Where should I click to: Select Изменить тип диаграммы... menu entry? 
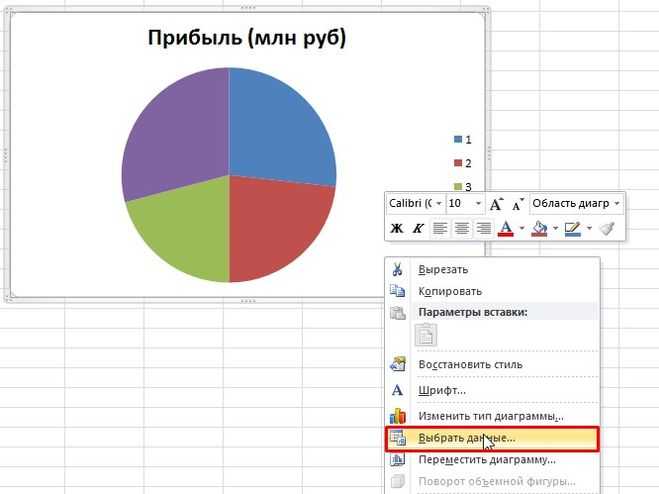(x=492, y=416)
